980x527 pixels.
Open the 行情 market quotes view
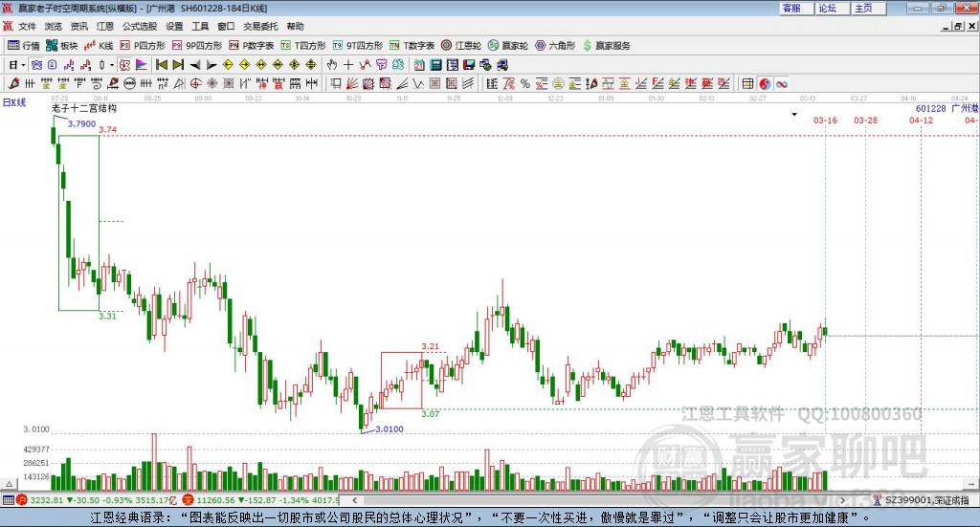click(24, 46)
